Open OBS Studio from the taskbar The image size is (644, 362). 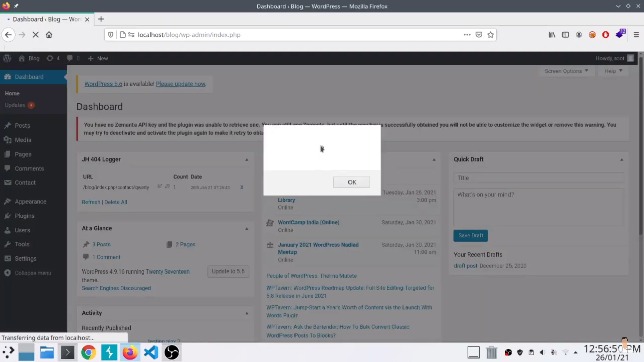tap(172, 352)
